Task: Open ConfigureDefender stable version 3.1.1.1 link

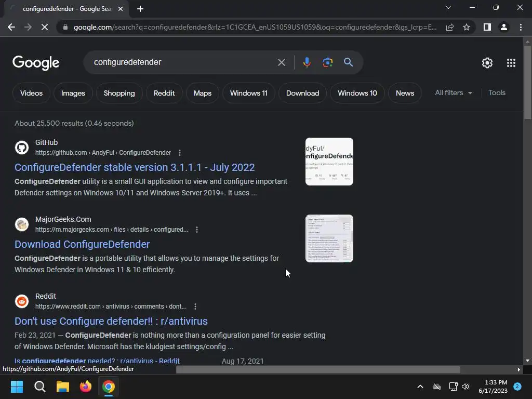Action: pos(135,167)
